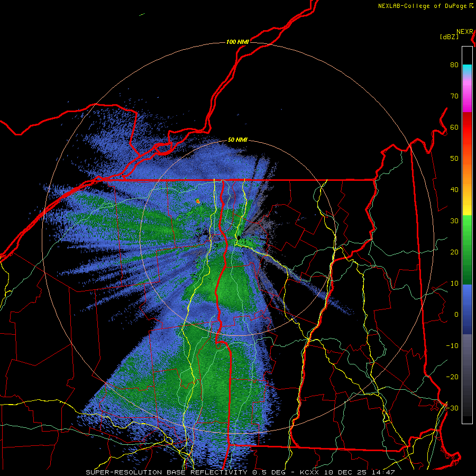Click the 20 value on the dBZ scale
The height and width of the screenshot is (476, 476).
(454, 252)
